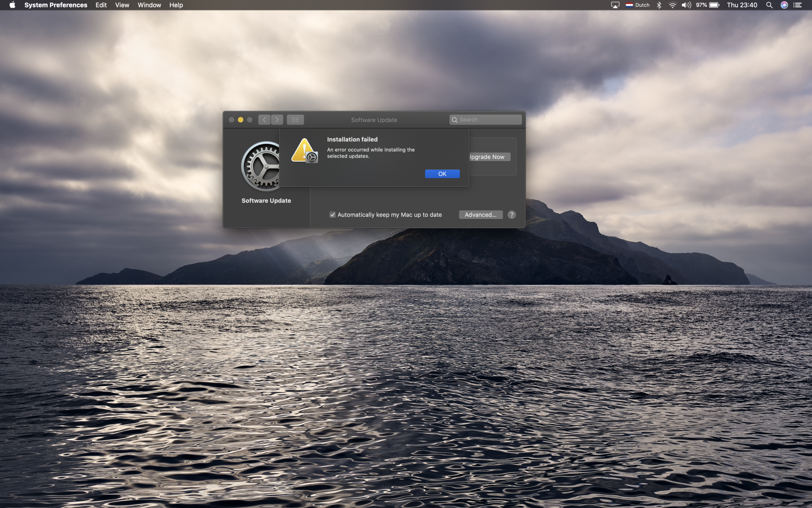
Task: Open the Dutch input source menu
Action: click(x=637, y=5)
